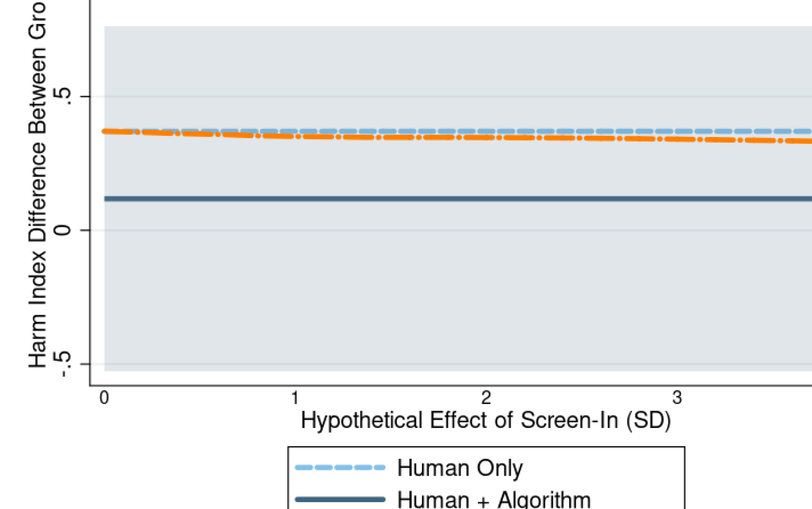
Task: Click the x-axis tick label "2"
Action: 486,398
